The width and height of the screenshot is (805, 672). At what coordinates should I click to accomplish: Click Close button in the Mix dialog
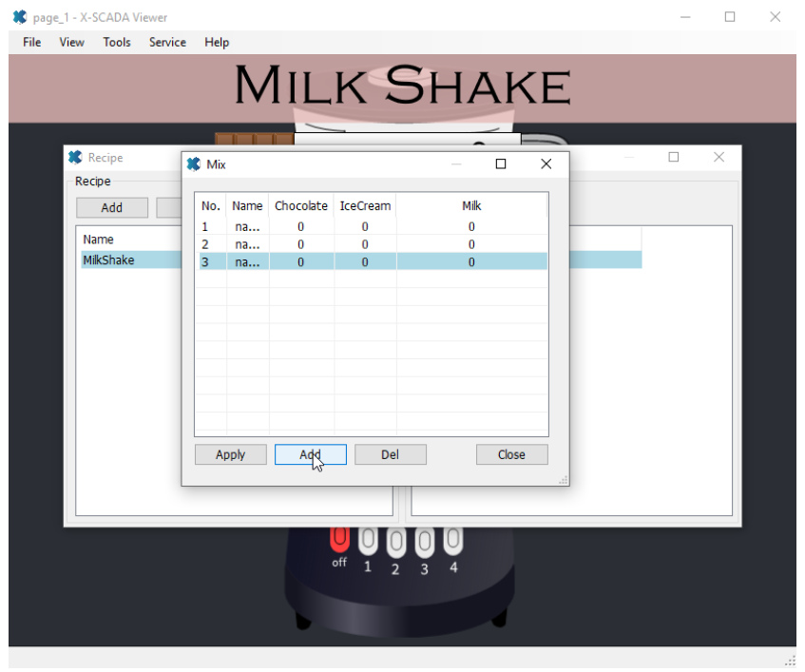[x=512, y=455]
